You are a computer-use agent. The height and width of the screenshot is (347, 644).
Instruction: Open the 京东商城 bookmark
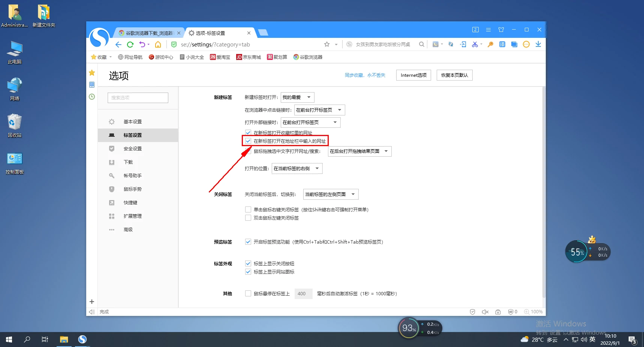coord(249,57)
